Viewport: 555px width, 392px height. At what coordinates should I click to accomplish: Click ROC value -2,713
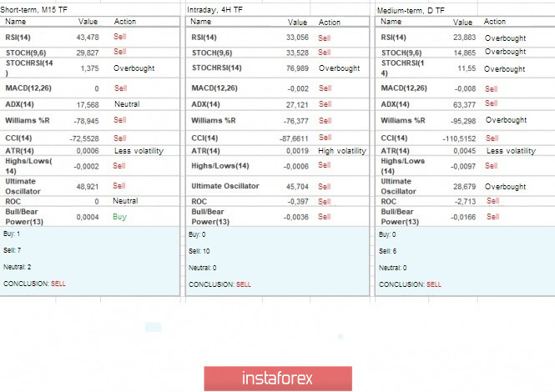[x=465, y=202]
